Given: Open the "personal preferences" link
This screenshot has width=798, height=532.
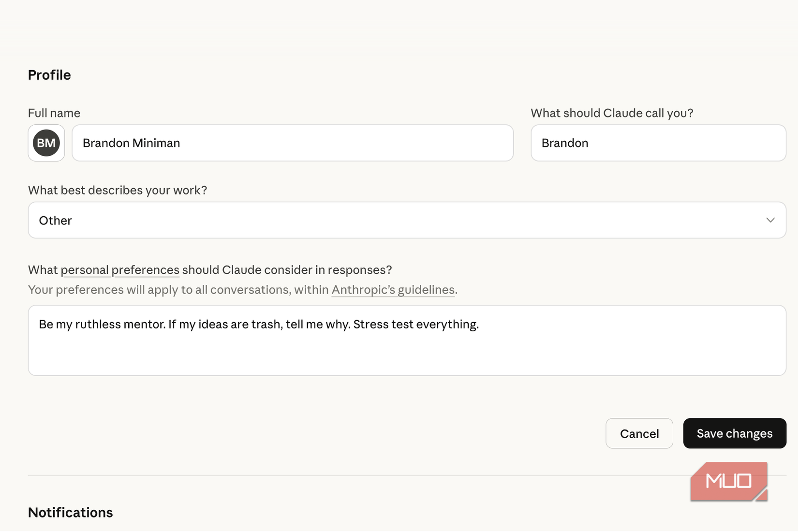Looking at the screenshot, I should coord(120,270).
